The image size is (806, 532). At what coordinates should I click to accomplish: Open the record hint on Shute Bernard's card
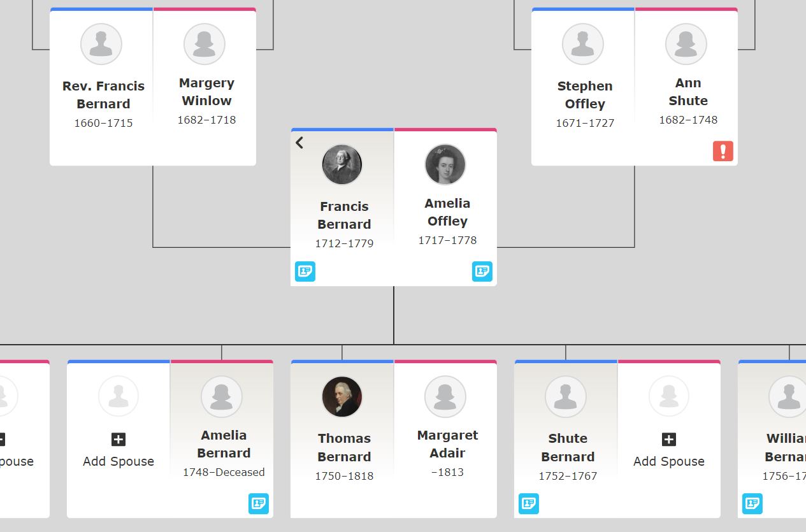pos(529,503)
